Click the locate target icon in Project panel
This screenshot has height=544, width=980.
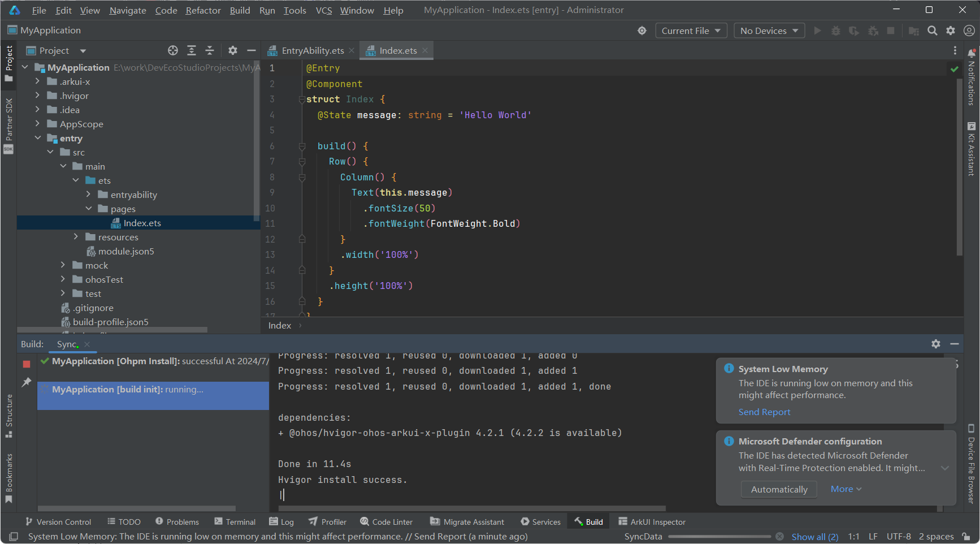pos(173,50)
